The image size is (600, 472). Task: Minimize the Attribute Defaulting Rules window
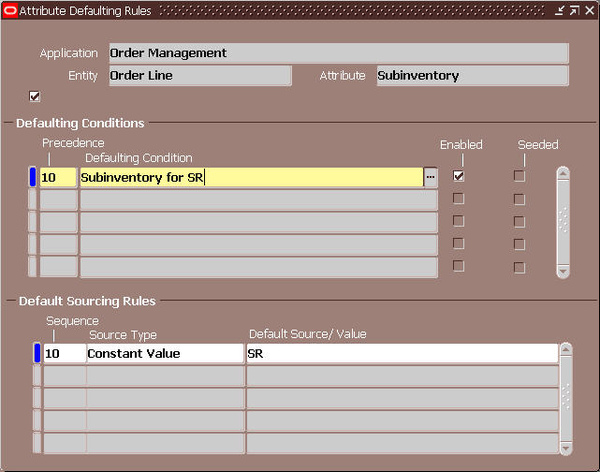[559, 10]
